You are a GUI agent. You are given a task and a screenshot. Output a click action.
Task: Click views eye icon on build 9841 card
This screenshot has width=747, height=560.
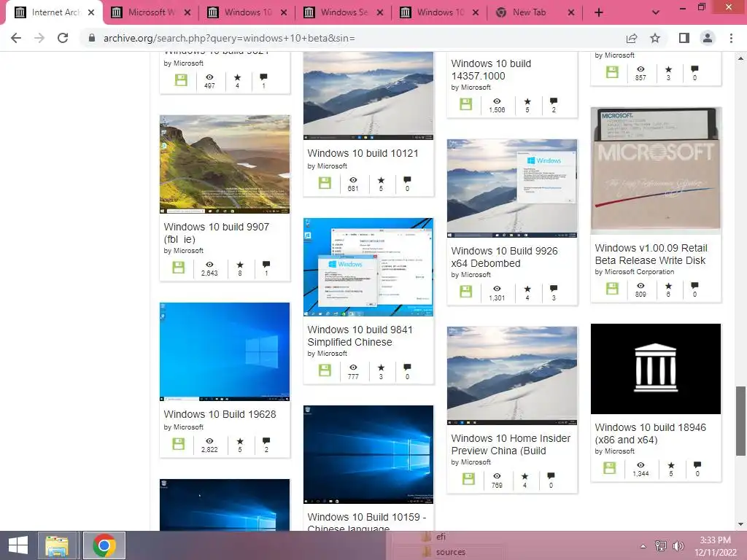(353, 367)
